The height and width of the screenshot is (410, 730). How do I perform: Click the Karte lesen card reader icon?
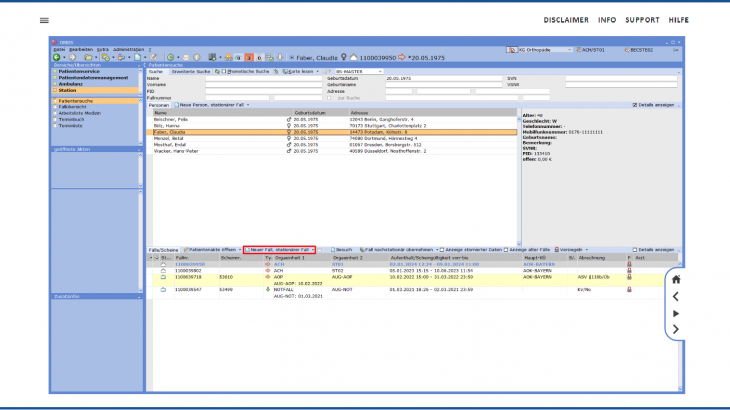[288, 72]
